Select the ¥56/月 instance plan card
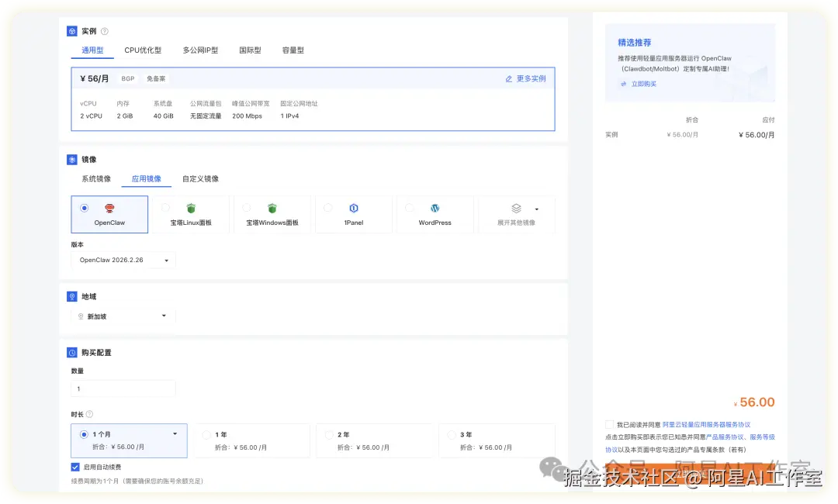Viewport: 838px width, 504px height. [x=313, y=98]
